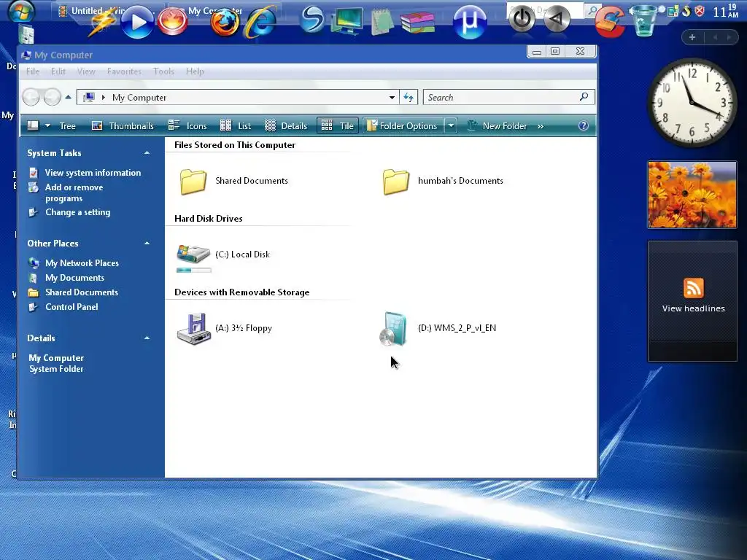Viewport: 747px width, 560px height.
Task: Click the flower slideshow gadget
Action: pos(692,194)
